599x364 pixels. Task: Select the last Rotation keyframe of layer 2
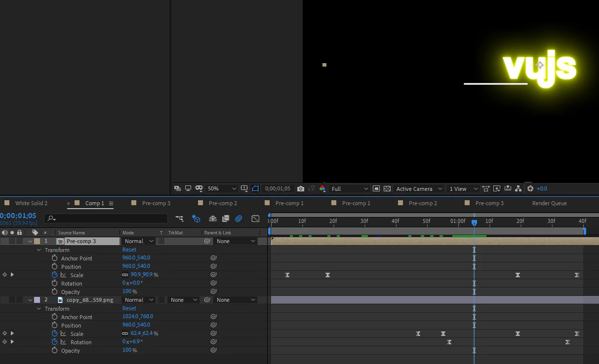567,342
